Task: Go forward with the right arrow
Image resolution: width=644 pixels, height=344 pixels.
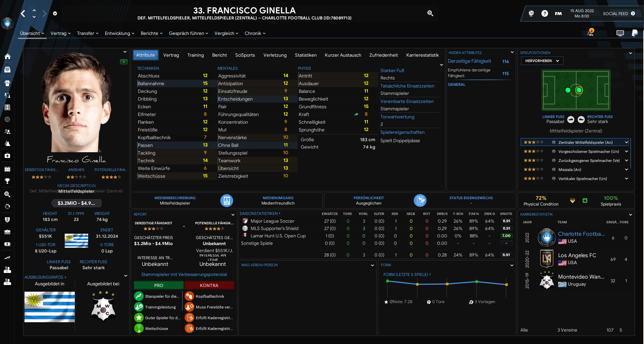Action: [44, 13]
